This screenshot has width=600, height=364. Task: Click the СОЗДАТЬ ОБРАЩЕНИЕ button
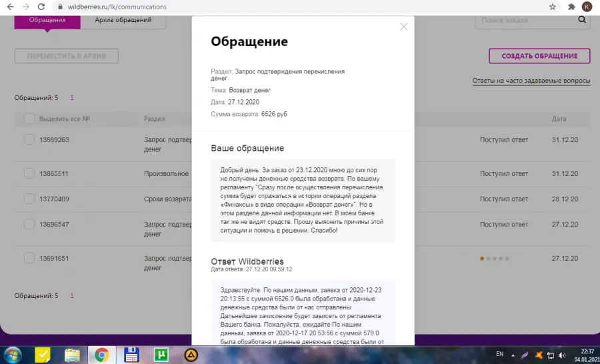coord(539,56)
